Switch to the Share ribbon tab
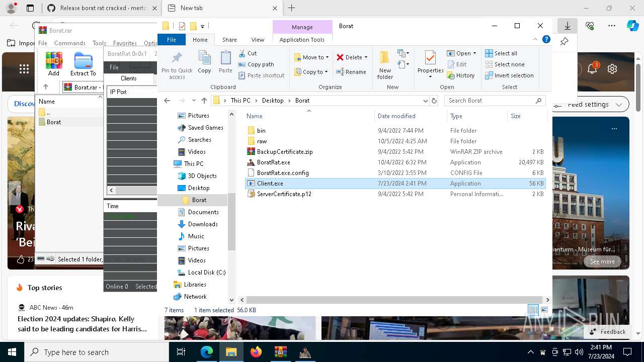 [229, 40]
